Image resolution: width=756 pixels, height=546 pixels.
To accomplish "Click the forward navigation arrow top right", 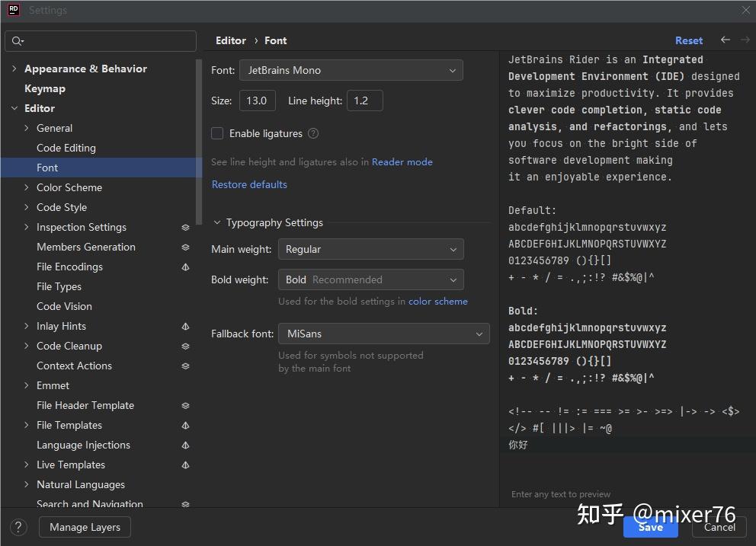I will 745,40.
